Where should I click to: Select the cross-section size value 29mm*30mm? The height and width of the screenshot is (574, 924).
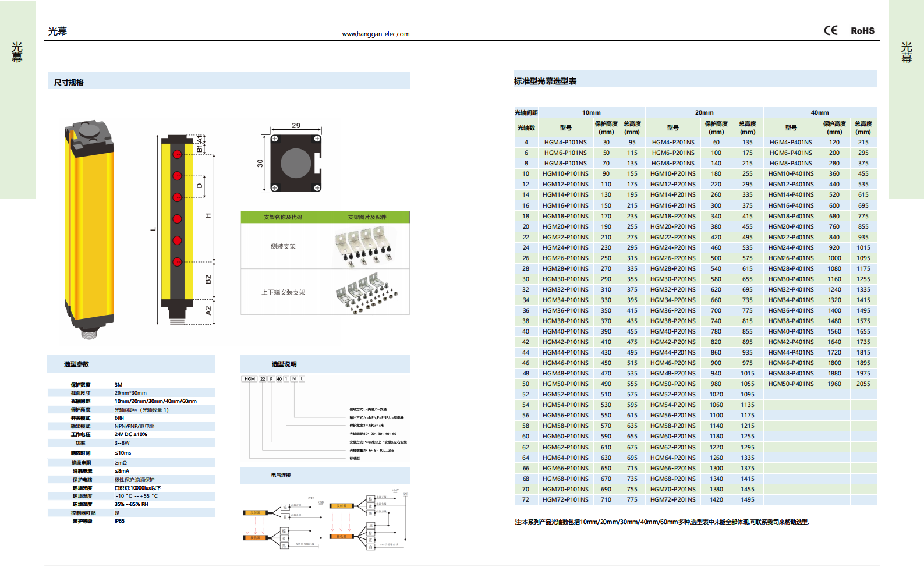pyautogui.click(x=130, y=393)
